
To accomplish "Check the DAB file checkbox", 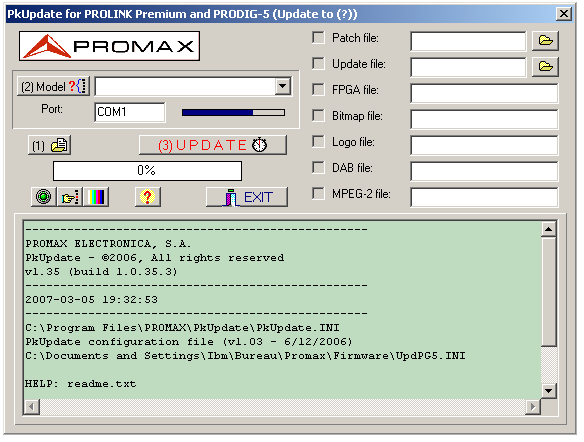I will (318, 168).
